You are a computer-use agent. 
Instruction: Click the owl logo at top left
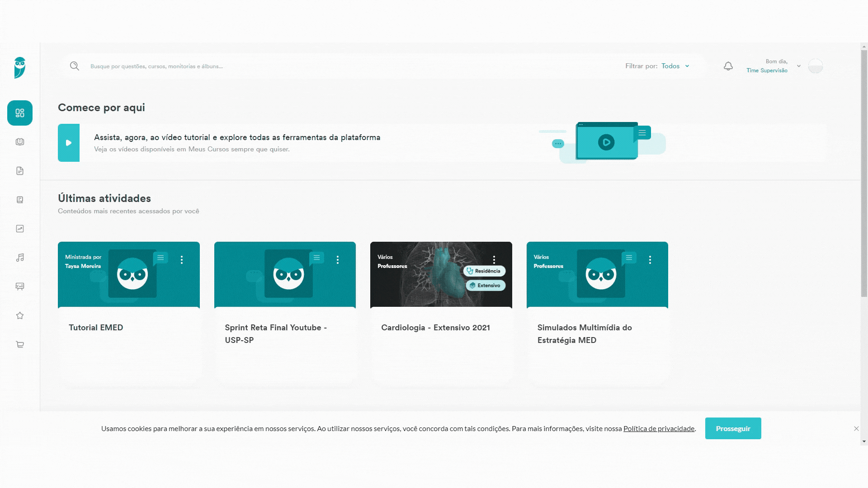tap(20, 68)
